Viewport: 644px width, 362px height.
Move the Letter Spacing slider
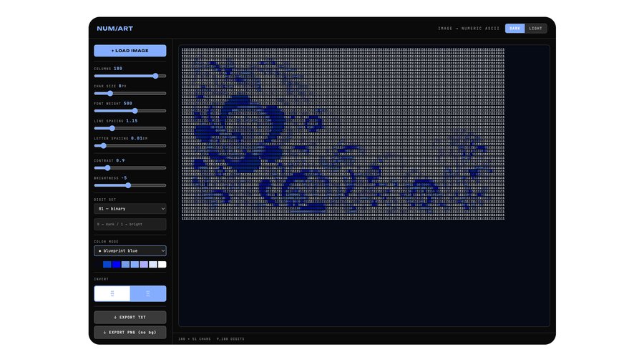tap(130, 146)
